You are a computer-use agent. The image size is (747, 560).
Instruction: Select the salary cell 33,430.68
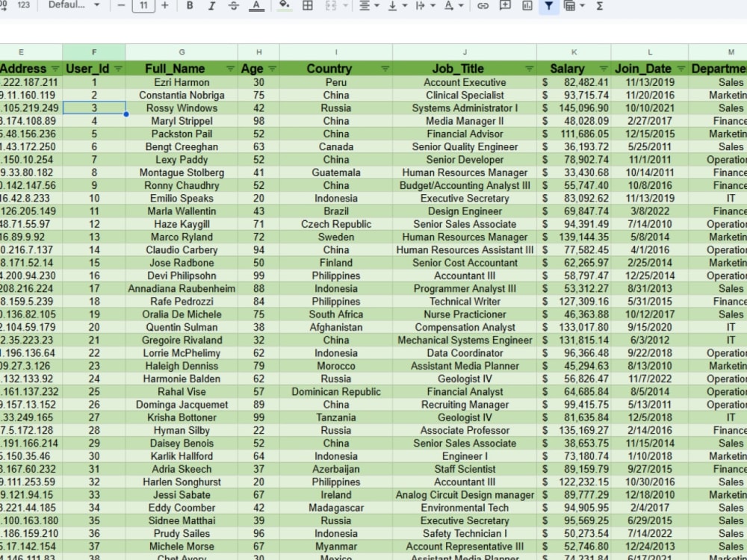coord(574,172)
